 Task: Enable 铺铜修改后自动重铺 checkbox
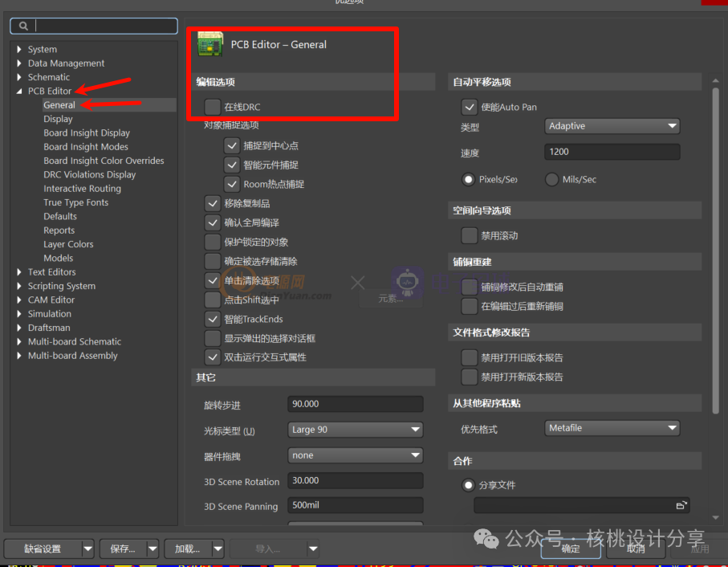tap(469, 287)
